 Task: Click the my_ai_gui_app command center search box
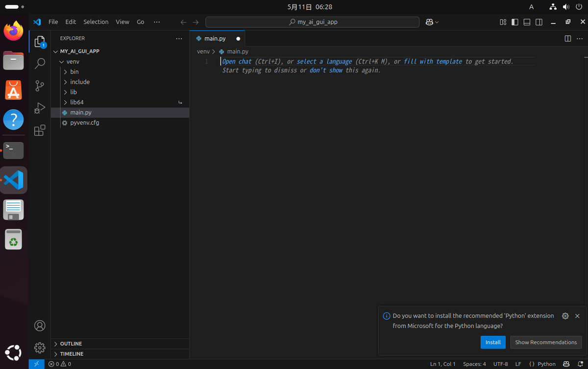click(314, 22)
